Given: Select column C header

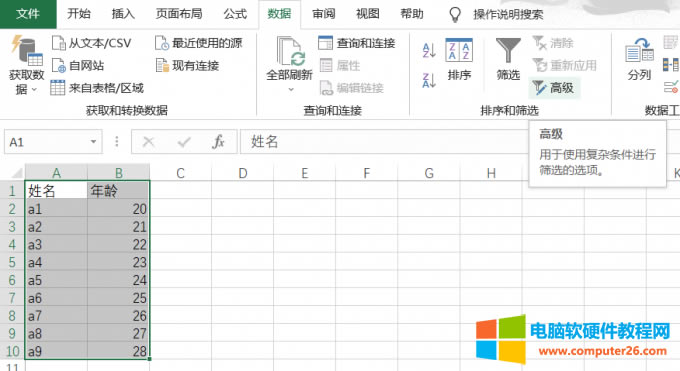Looking at the screenshot, I should point(180,173).
